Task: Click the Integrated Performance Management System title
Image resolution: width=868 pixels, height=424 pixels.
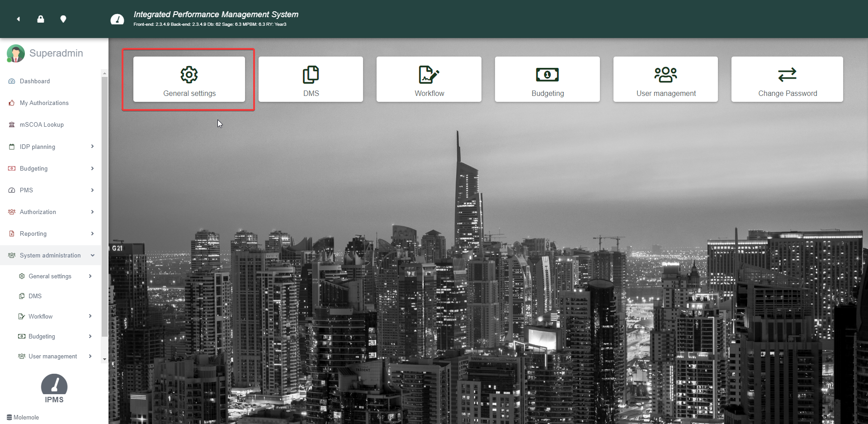Action: 216,14
